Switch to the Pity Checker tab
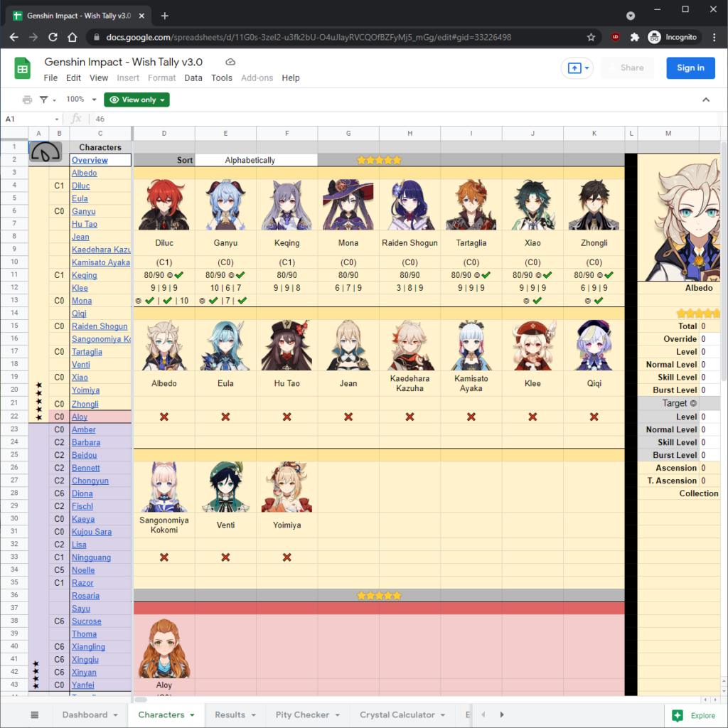The image size is (728, 728). (x=301, y=715)
